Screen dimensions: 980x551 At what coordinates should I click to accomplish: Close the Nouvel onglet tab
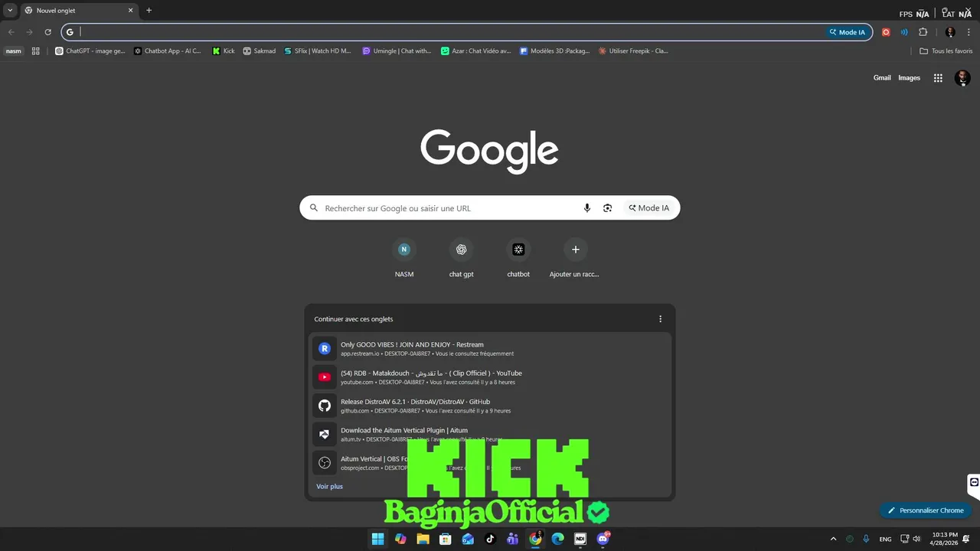pyautogui.click(x=130, y=11)
